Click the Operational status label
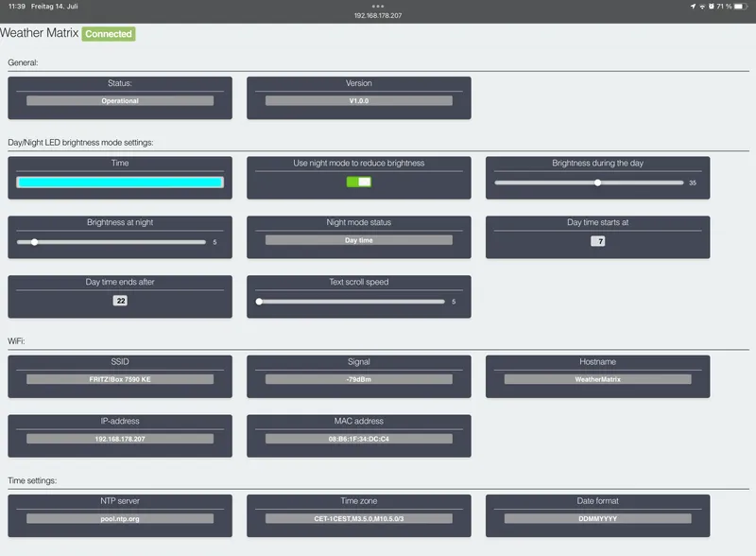Viewport: 756px width, 556px height. coord(120,101)
